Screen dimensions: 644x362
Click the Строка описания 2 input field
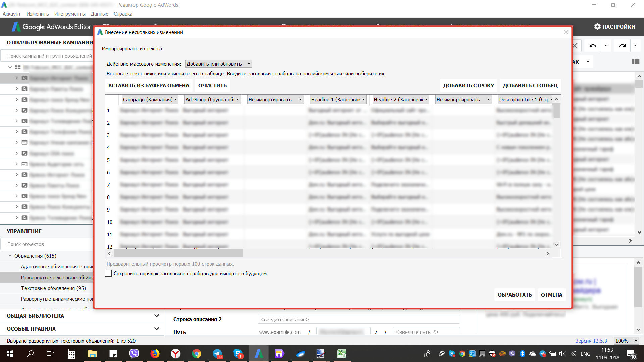coord(359,319)
